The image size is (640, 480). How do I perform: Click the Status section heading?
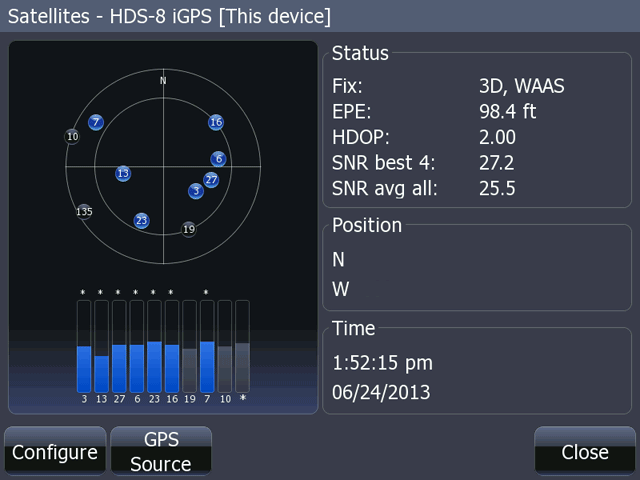point(360,53)
